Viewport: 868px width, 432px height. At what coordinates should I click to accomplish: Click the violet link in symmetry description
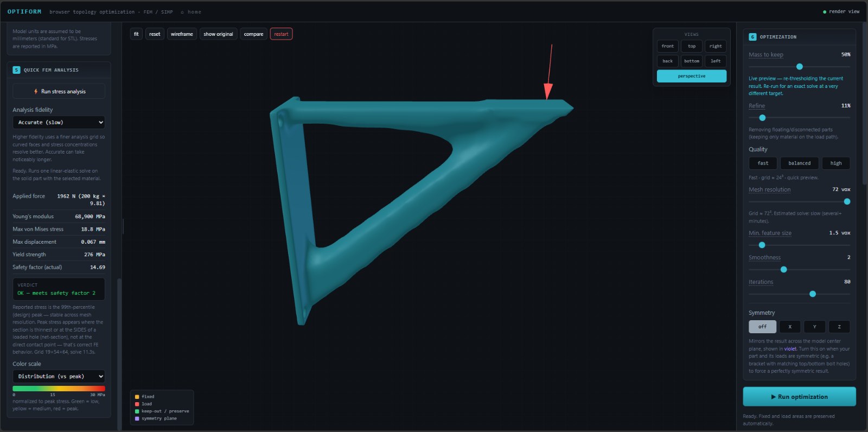tap(790, 349)
